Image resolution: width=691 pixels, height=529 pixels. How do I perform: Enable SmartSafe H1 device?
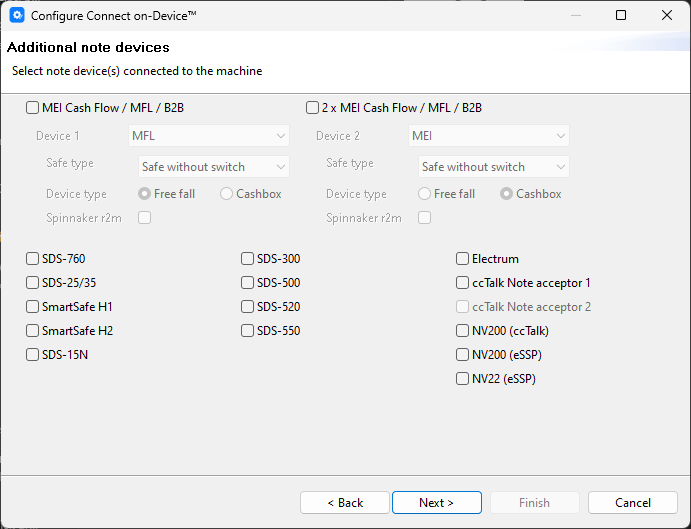coord(33,307)
